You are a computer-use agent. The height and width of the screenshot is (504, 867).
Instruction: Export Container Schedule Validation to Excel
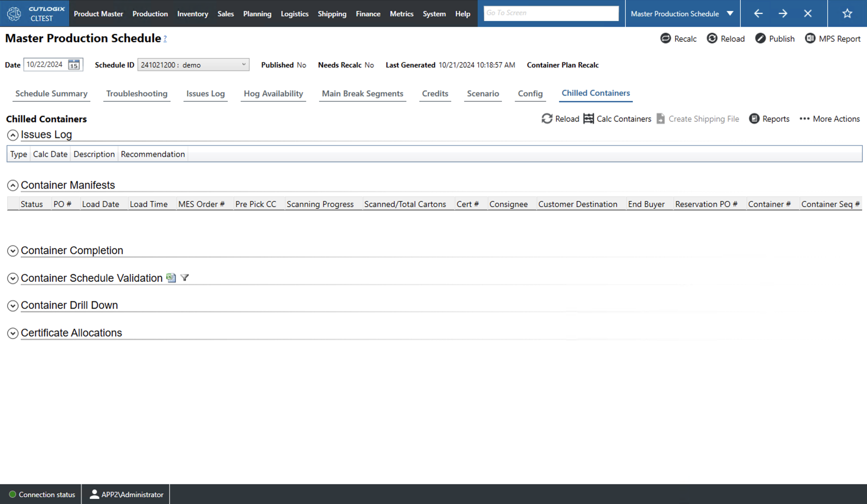171,278
